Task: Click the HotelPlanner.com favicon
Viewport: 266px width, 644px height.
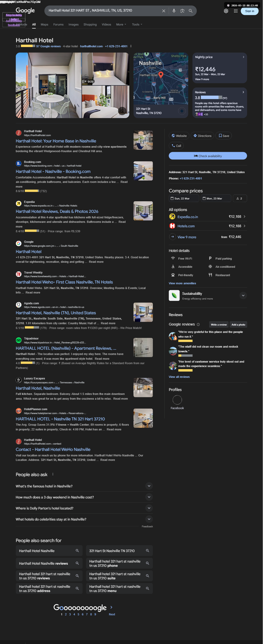Action: [x=19, y=411]
